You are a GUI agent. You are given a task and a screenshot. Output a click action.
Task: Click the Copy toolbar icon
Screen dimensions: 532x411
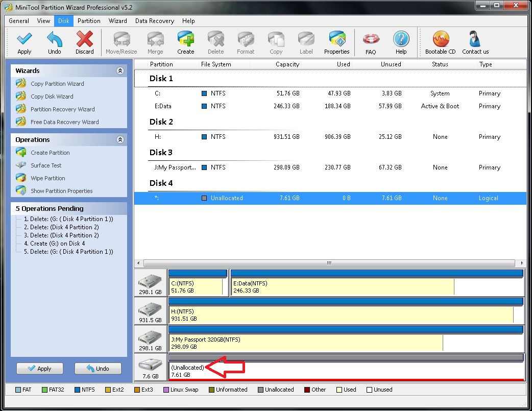[x=276, y=39]
